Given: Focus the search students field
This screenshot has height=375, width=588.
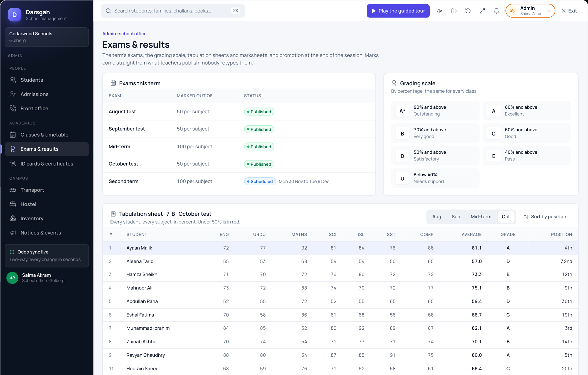Looking at the screenshot, I should [x=173, y=11].
